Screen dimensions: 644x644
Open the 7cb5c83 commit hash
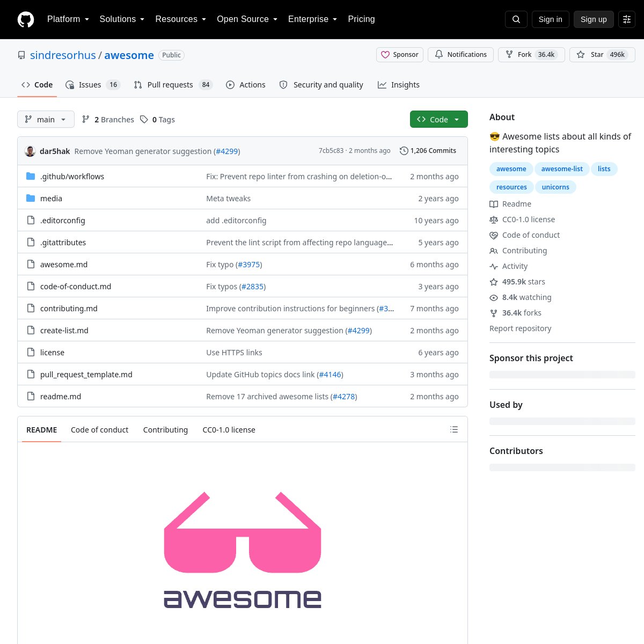tap(331, 151)
